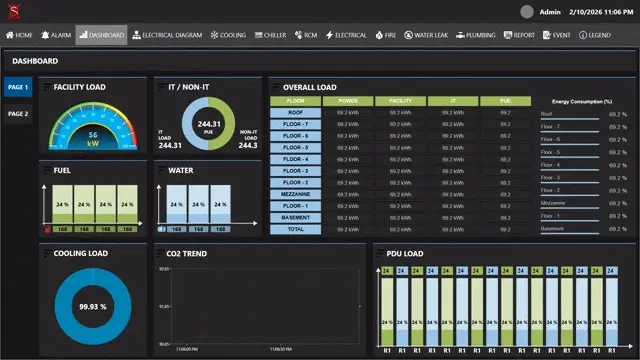Click the Event pencil icon
Screen dimensions: 640x360
point(547,35)
